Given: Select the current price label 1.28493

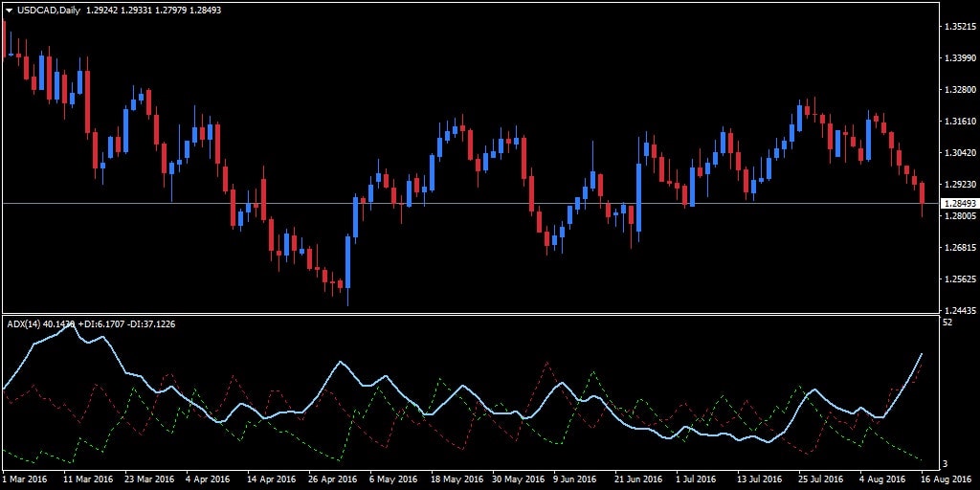Looking at the screenshot, I should point(959,204).
